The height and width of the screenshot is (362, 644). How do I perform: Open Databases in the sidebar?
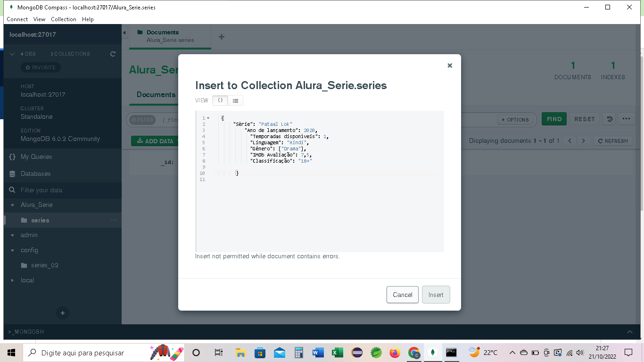point(36,173)
